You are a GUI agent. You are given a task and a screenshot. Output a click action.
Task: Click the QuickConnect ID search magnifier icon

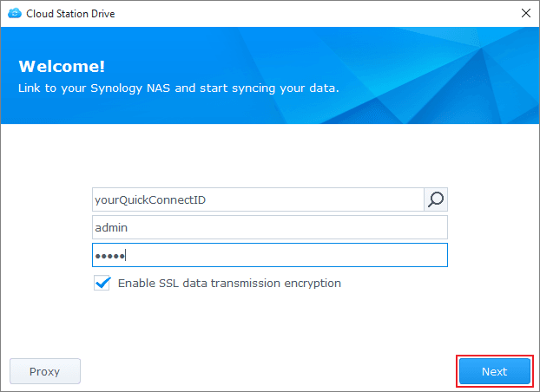click(436, 199)
